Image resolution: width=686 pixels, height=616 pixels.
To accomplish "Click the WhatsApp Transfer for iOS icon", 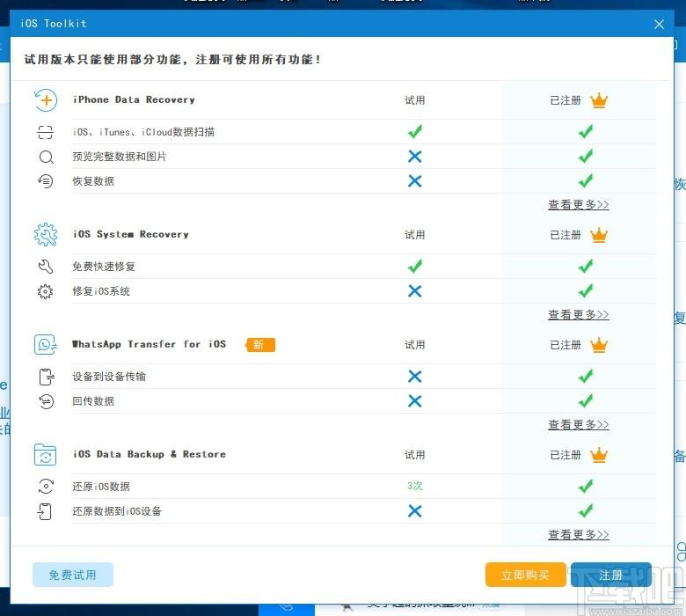I will (x=46, y=345).
